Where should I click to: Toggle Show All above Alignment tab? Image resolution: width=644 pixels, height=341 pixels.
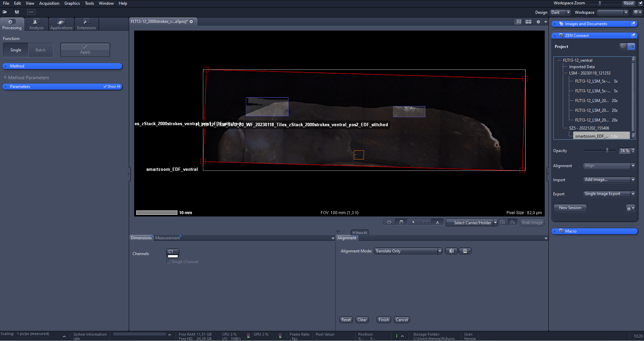(x=360, y=233)
